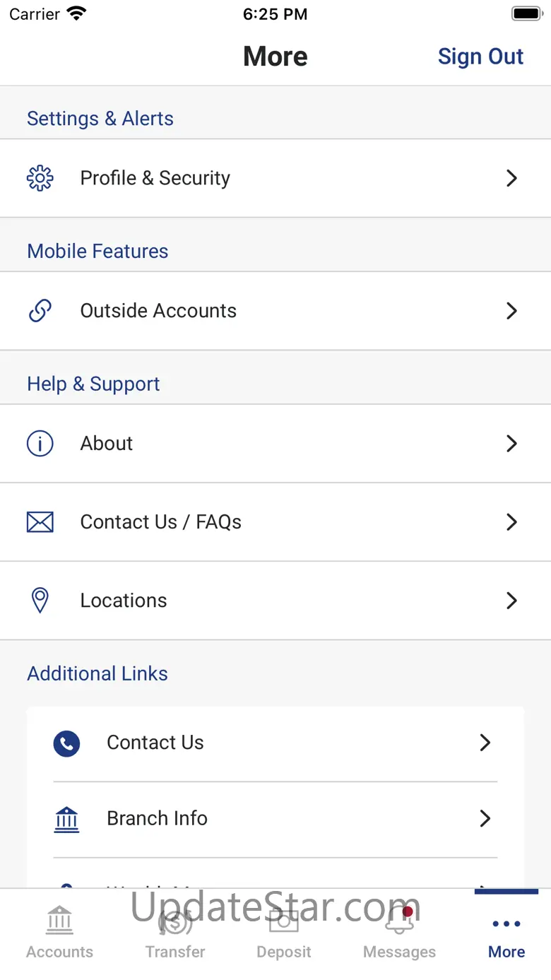Tap the chevron on Branch Info row
The width and height of the screenshot is (551, 980).
pyautogui.click(x=485, y=819)
